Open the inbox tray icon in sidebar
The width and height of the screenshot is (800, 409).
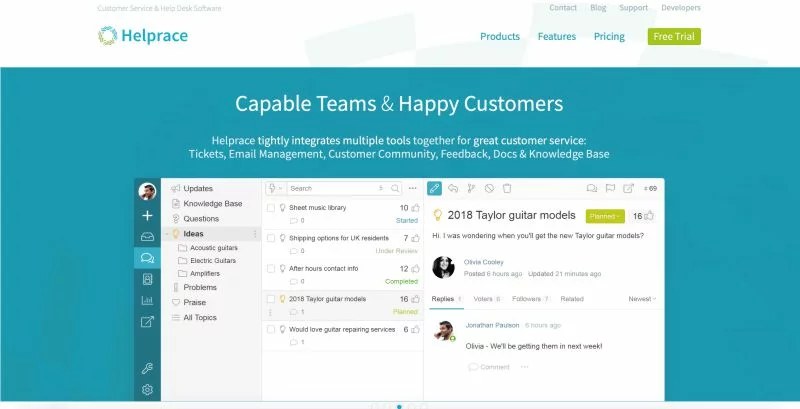[x=147, y=237]
